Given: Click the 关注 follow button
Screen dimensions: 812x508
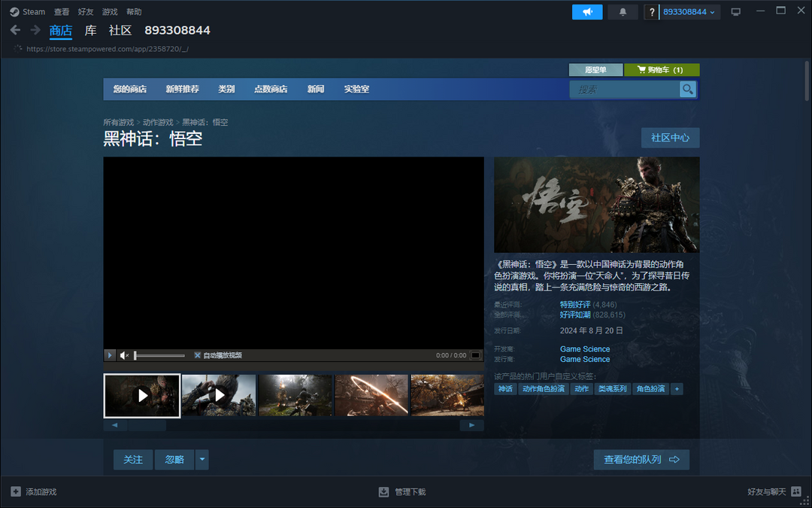Looking at the screenshot, I should point(133,460).
